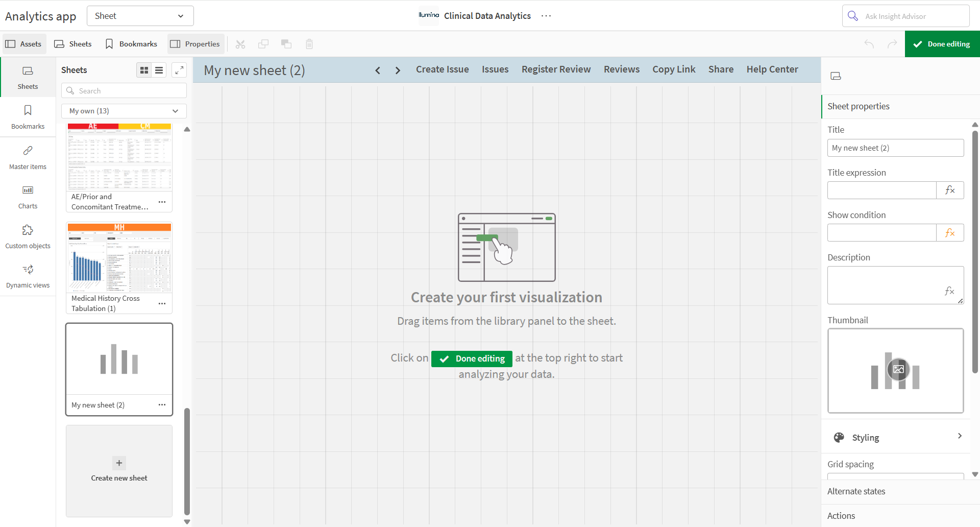Click properties panel scrollbar down arrow
Viewport: 980px width, 527px height.
tap(975, 474)
